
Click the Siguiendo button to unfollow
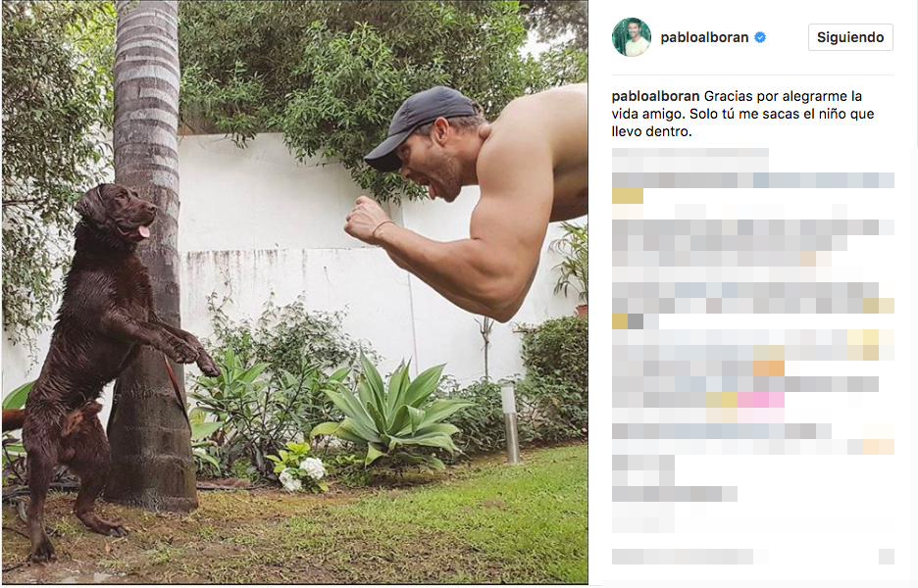(850, 37)
